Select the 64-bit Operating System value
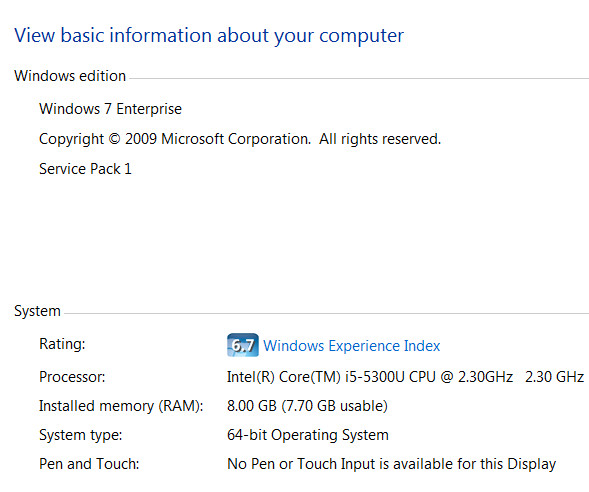The height and width of the screenshot is (492, 589). click(x=308, y=435)
